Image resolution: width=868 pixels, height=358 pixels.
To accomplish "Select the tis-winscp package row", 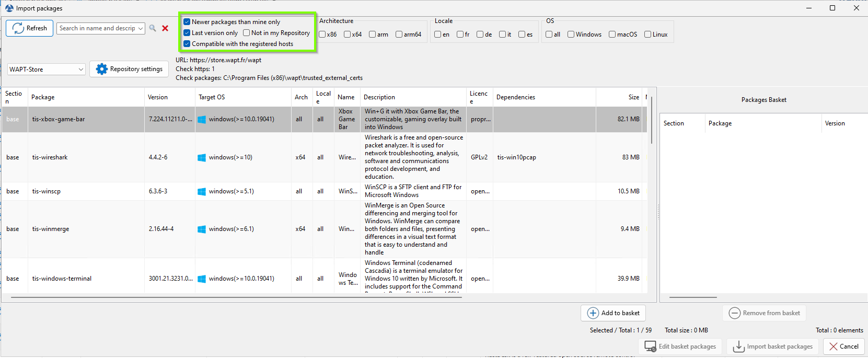I will pyautogui.click(x=324, y=191).
